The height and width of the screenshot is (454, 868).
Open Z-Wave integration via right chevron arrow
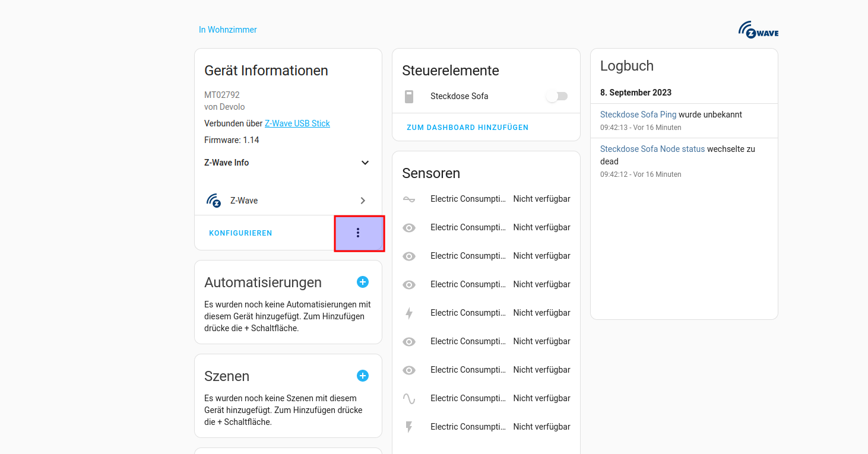[x=363, y=201]
